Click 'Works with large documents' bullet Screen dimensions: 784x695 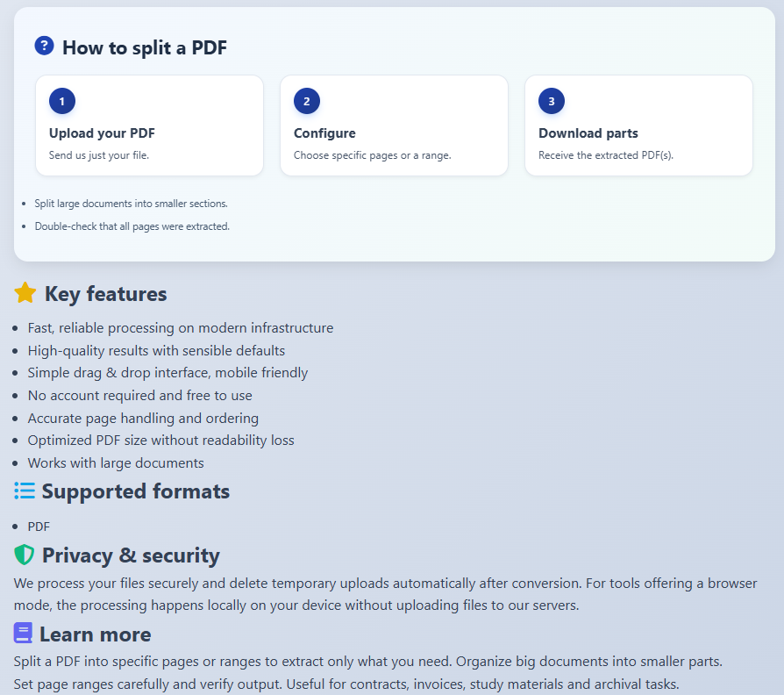pyautogui.click(x=116, y=462)
